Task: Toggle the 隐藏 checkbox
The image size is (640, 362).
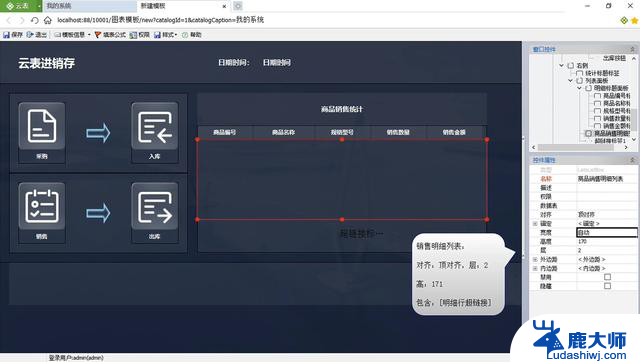Action: click(x=607, y=286)
